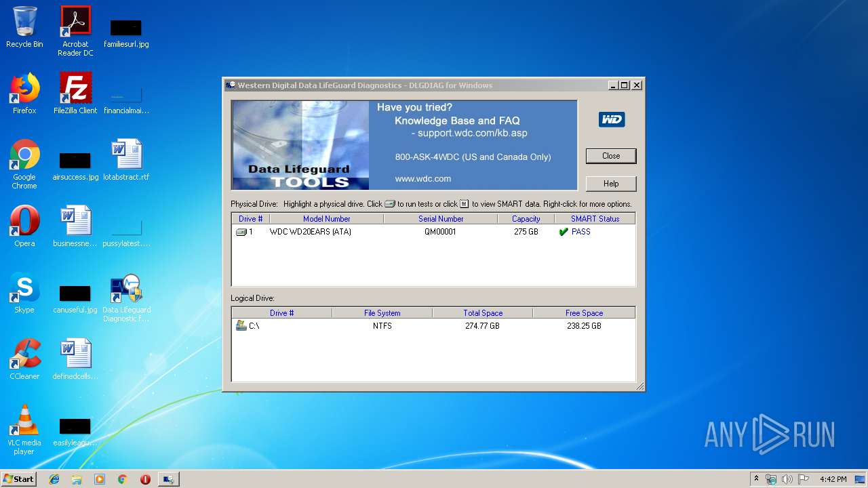Image resolution: width=868 pixels, height=488 pixels.
Task: Open VLC media player shortcut
Action: (24, 430)
